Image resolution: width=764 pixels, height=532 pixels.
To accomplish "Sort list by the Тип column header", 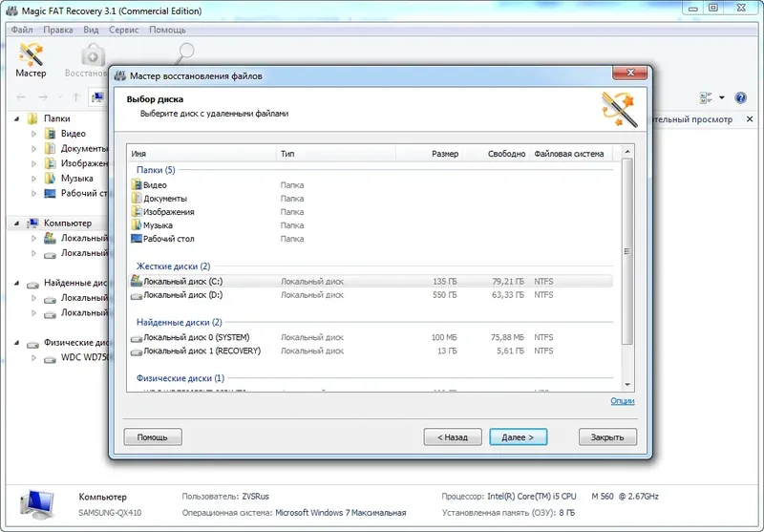I will click(x=336, y=154).
